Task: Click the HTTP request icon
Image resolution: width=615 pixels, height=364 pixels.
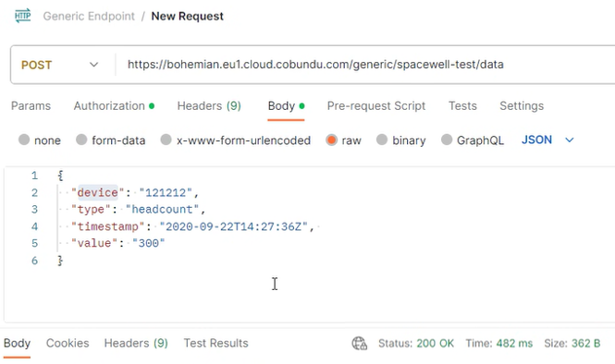Action: pos(23,16)
